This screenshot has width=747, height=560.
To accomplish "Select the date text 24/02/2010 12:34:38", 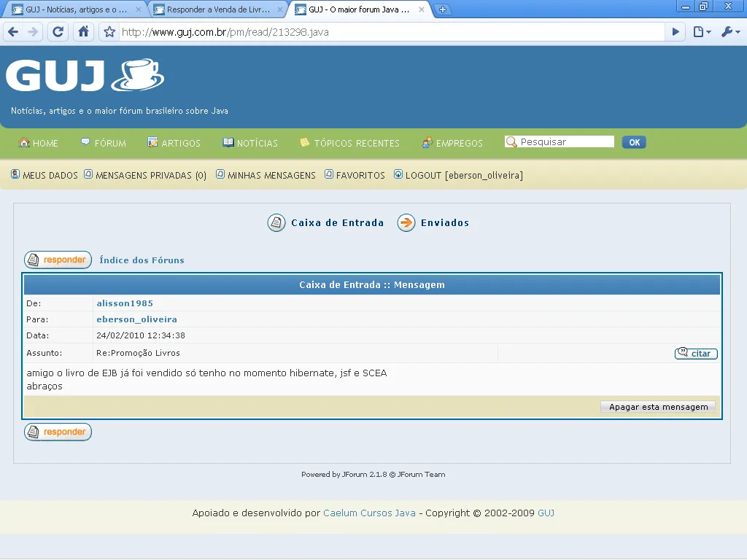I will tap(141, 335).
